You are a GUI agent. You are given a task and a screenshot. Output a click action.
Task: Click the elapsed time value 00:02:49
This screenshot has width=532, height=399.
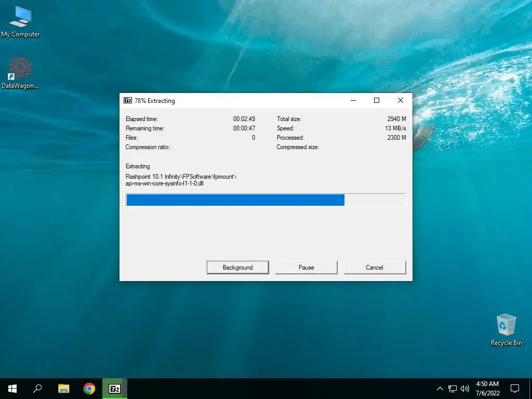(244, 119)
